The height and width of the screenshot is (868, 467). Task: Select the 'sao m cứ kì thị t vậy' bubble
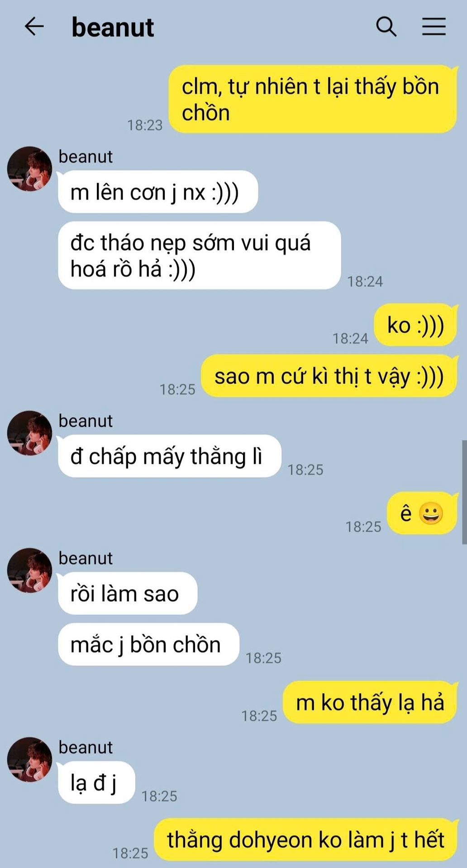(x=329, y=376)
